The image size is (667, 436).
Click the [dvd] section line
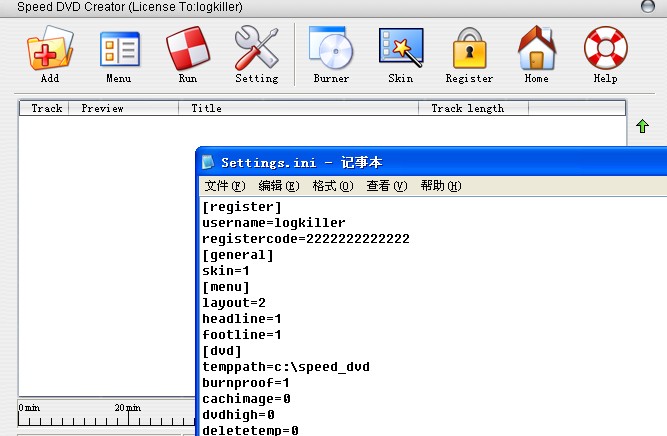pos(222,351)
